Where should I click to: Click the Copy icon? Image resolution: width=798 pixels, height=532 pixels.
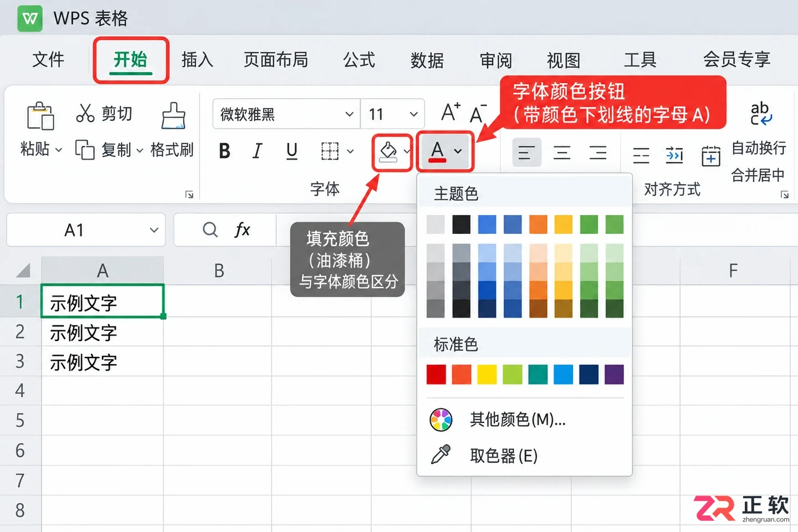click(85, 150)
